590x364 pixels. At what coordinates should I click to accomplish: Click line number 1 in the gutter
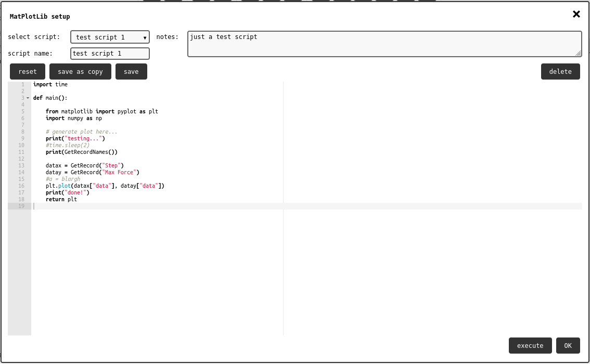(x=22, y=84)
